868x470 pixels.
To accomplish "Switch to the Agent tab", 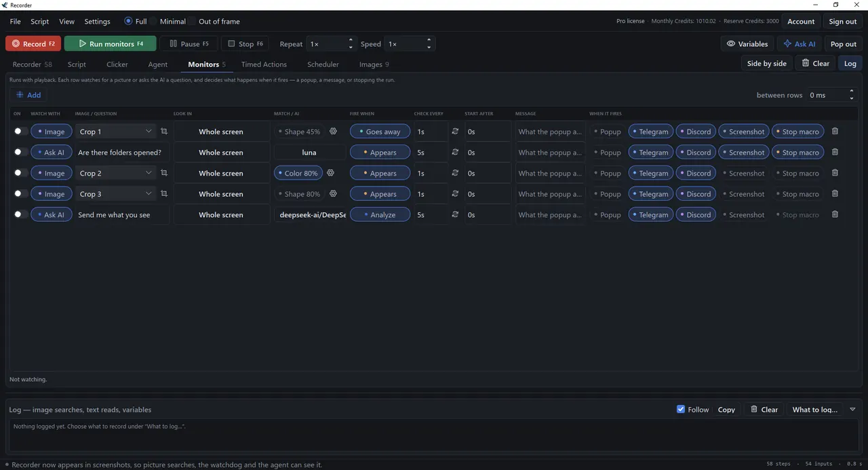I will 158,64.
